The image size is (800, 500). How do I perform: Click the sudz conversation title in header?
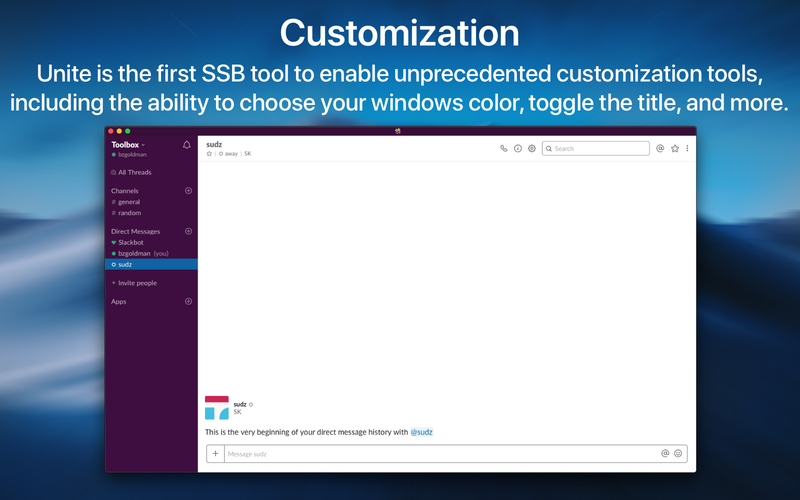tap(214, 144)
